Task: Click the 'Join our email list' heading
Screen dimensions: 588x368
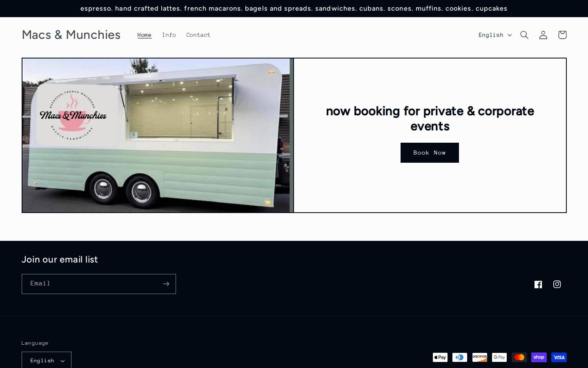Action: [x=60, y=259]
